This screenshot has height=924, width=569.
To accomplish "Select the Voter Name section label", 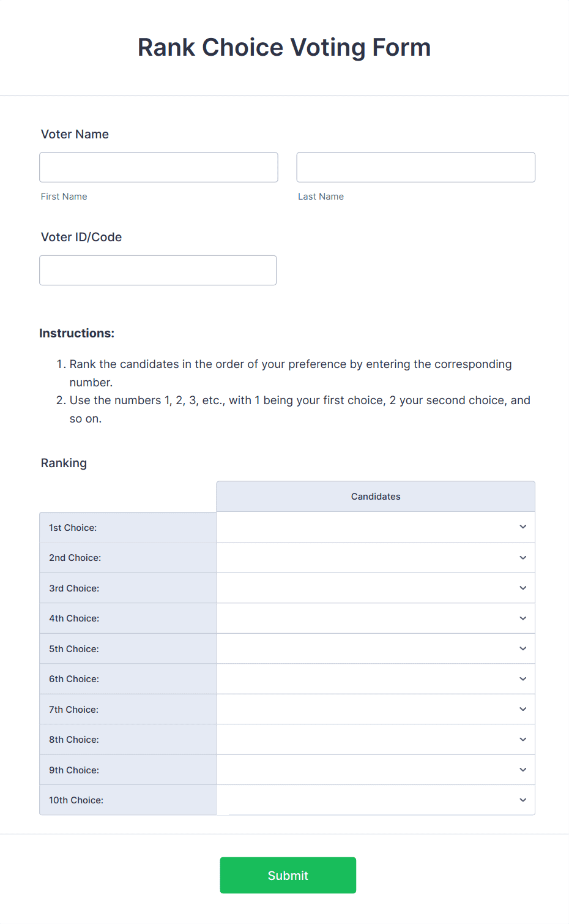I will [75, 134].
